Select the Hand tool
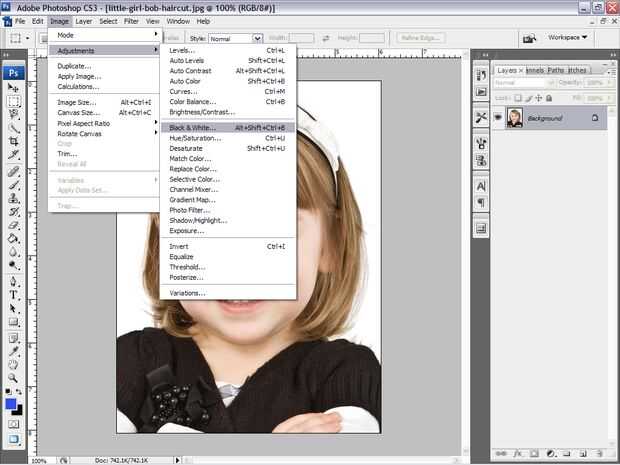The width and height of the screenshot is (620, 465). pyautogui.click(x=13, y=365)
